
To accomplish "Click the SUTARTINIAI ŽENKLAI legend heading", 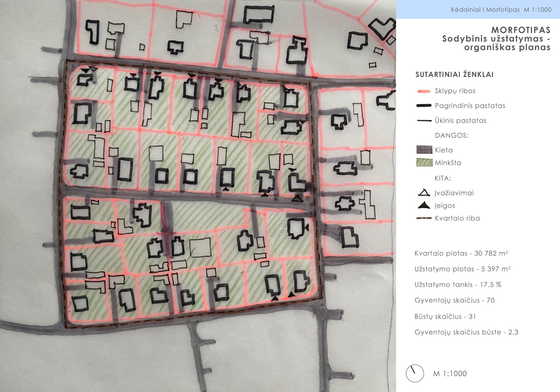I will pos(454,75).
